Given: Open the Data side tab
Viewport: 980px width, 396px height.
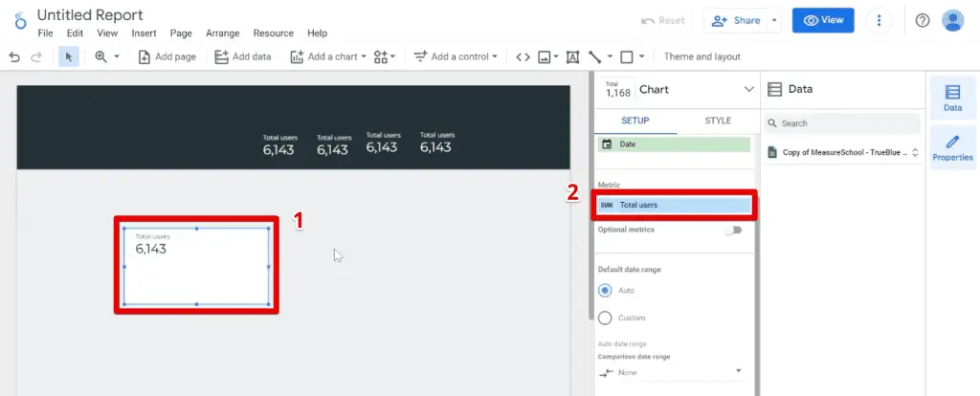Looking at the screenshot, I should coord(952,99).
